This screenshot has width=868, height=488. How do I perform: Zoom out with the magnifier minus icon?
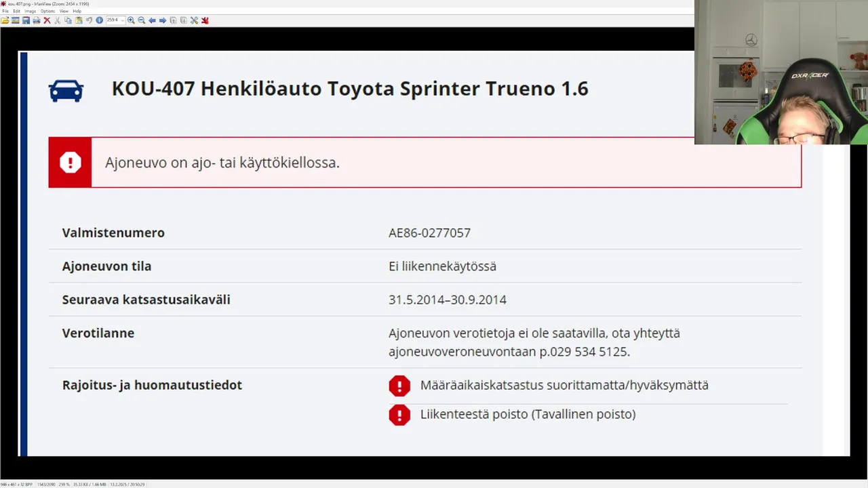coord(141,20)
